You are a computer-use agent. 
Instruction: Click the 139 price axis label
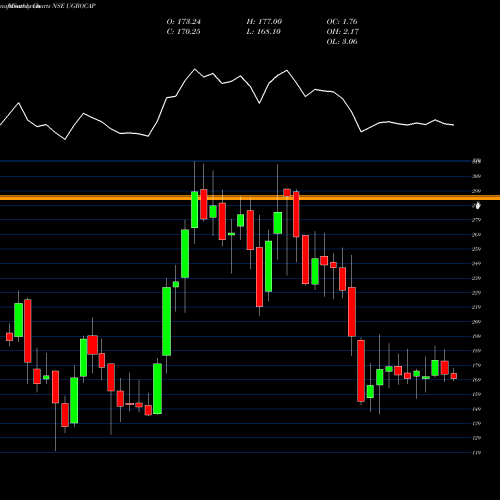[477, 424]
